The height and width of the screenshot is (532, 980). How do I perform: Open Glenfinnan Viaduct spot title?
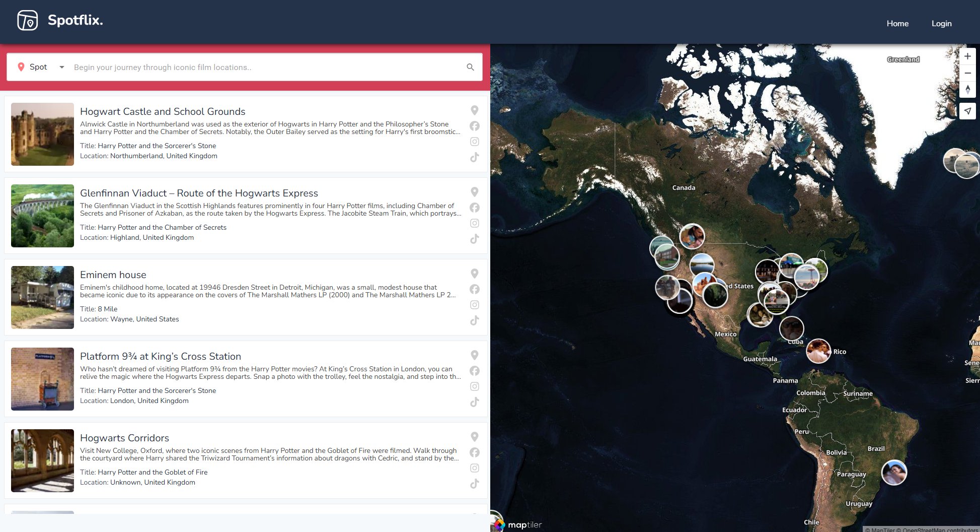coord(199,193)
